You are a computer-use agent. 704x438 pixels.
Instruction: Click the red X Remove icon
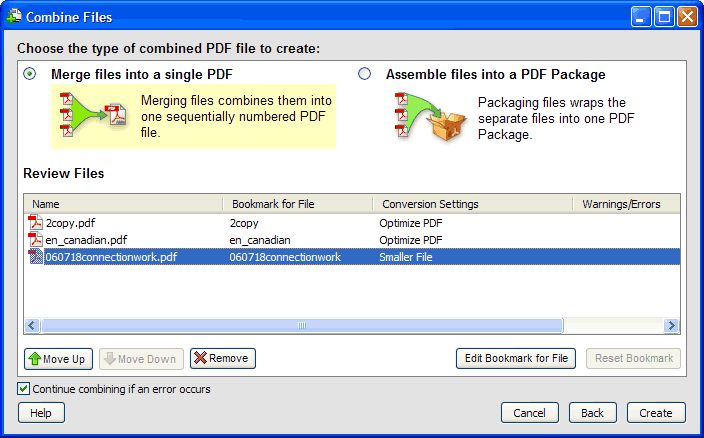pos(200,359)
